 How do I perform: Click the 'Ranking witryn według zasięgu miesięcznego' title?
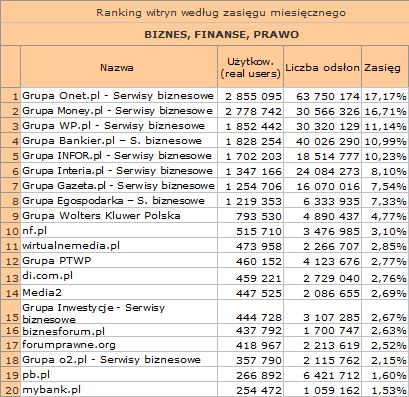tap(221, 13)
